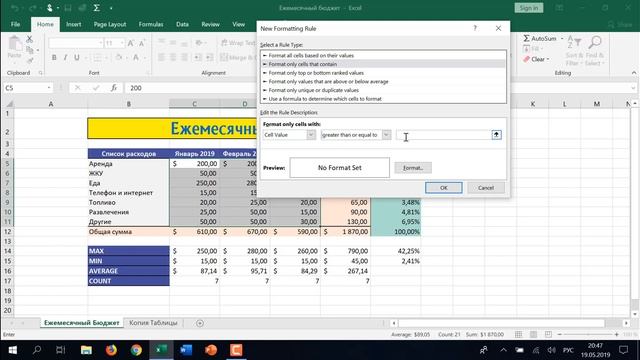Image resolution: width=640 pixels, height=360 pixels.
Task: Click the Cut scissors icon
Action: 29,39
